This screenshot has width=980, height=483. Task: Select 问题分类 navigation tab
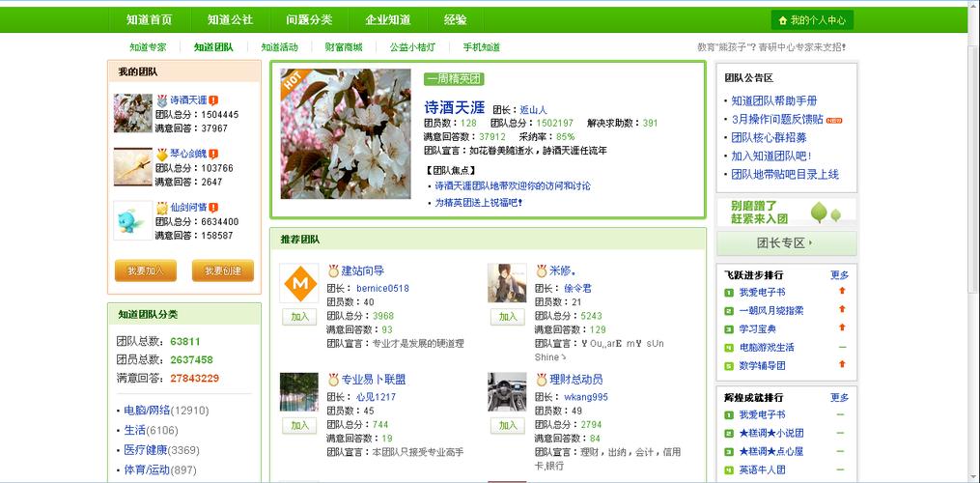point(309,20)
